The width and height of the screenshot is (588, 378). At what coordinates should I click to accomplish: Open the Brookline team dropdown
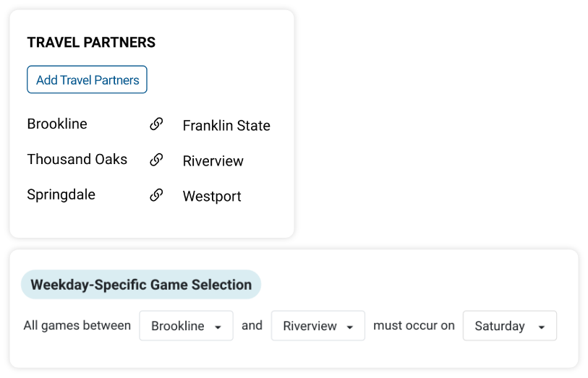tap(186, 325)
